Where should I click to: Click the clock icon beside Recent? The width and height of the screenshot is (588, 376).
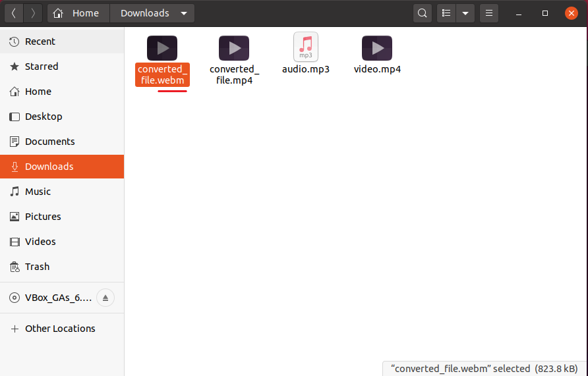[x=15, y=41]
